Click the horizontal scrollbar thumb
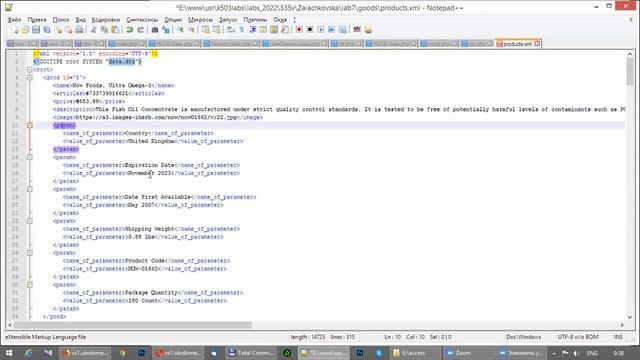This screenshot has height=360, width=640. 133,325
